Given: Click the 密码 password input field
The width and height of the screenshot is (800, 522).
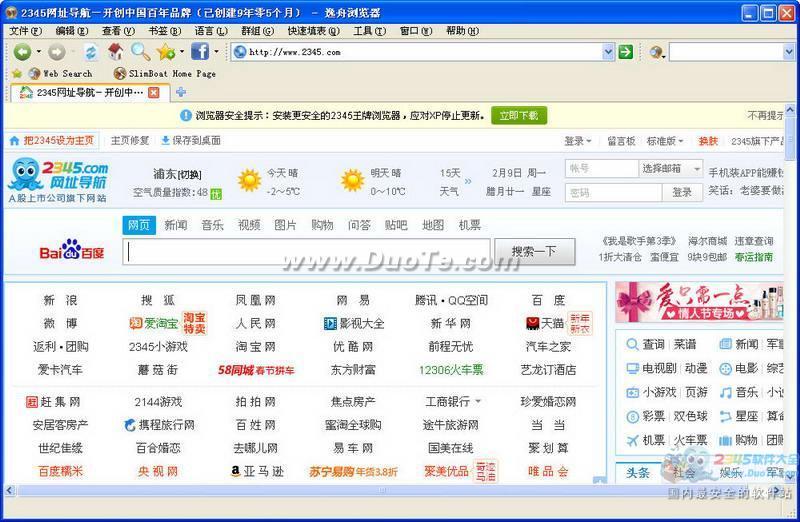Looking at the screenshot, I should [614, 192].
